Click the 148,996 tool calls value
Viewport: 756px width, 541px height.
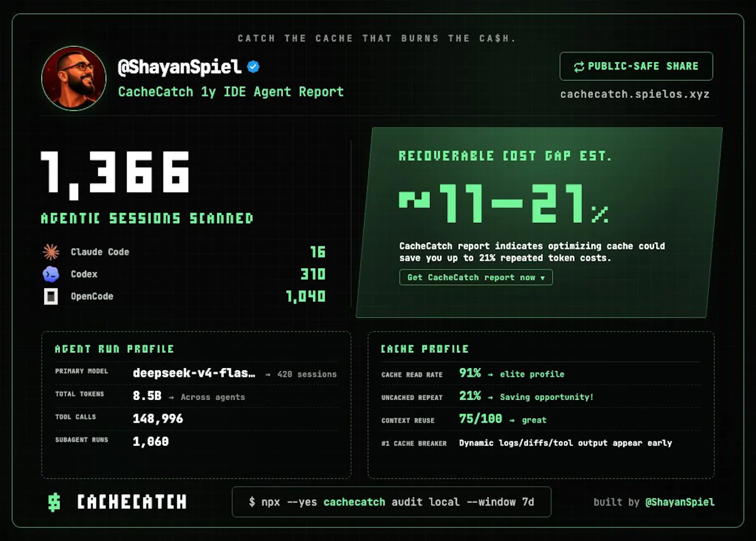(158, 419)
